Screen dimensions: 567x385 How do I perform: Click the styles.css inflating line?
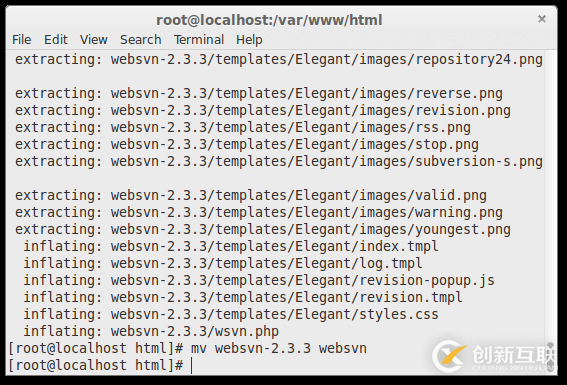[231, 314]
